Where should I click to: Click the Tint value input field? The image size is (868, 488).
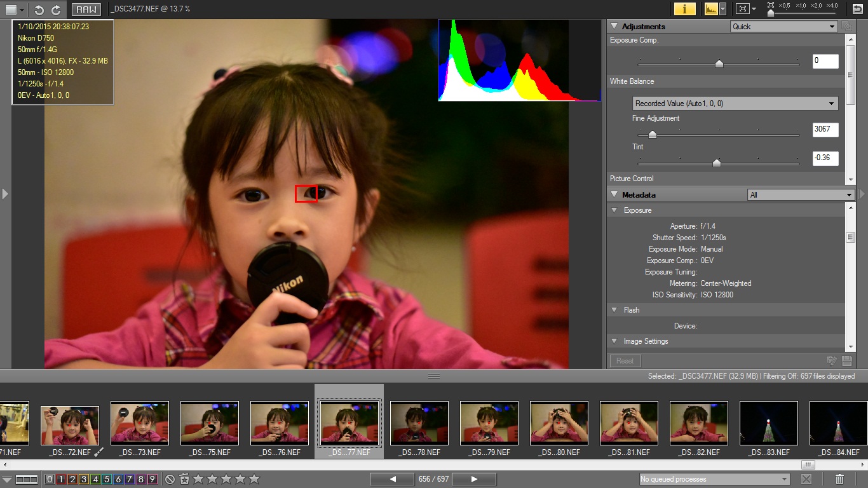pyautogui.click(x=825, y=158)
